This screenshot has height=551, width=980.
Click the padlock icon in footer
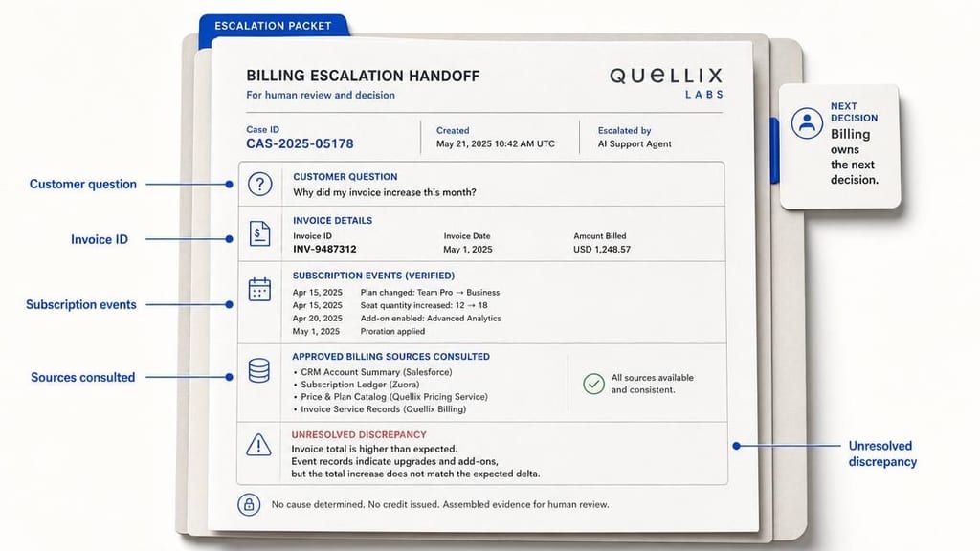249,504
